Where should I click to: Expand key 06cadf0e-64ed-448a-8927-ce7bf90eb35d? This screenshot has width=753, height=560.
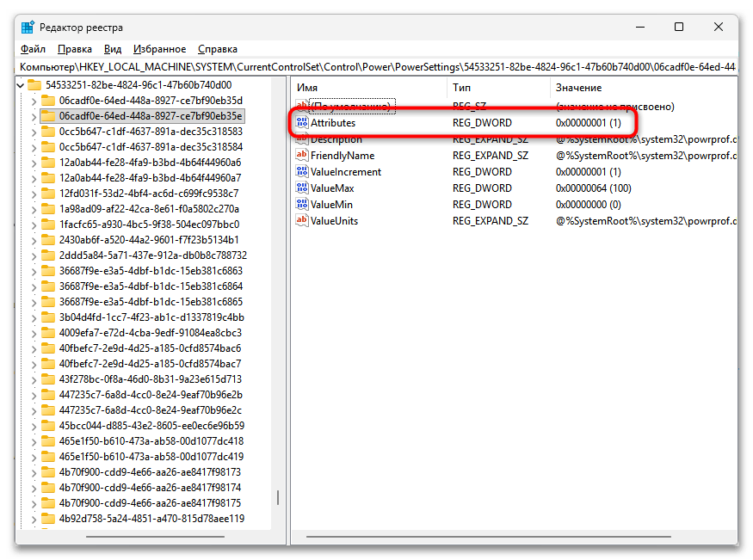34,102
